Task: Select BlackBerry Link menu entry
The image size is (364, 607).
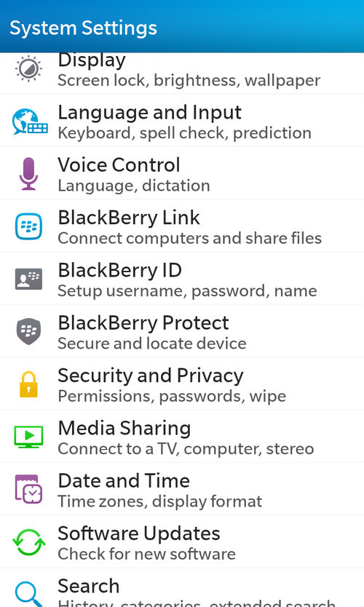Action: point(182,226)
